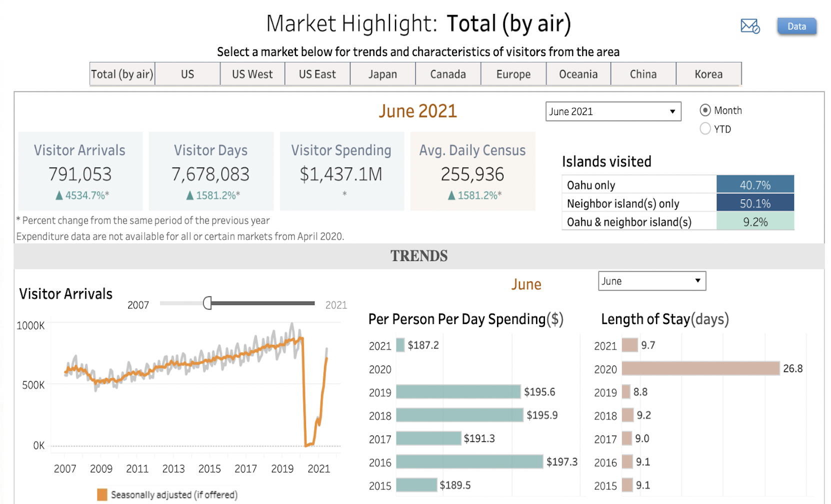Image resolution: width=831 pixels, height=504 pixels.
Task: Click the 2016 spending bar $197.3
Action: 469,461
